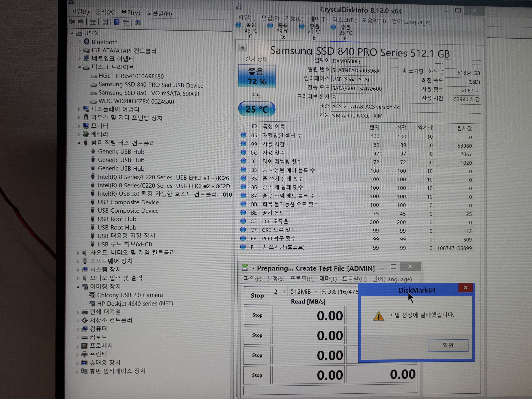Select drive E: 41 °C status tab
The width and height of the screenshot is (532, 399).
[311, 32]
